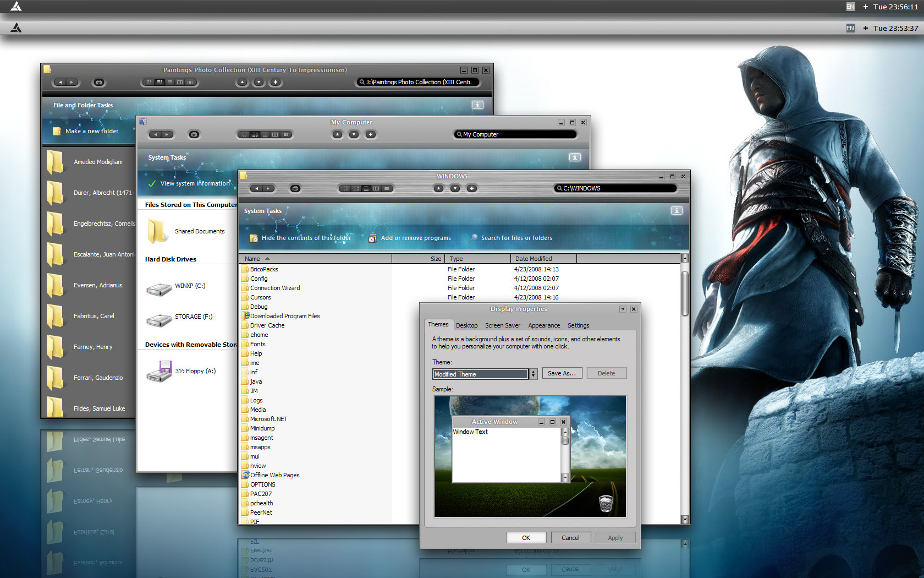Open the Shared Documents folder icon
924x578 pixels.
pyautogui.click(x=157, y=231)
